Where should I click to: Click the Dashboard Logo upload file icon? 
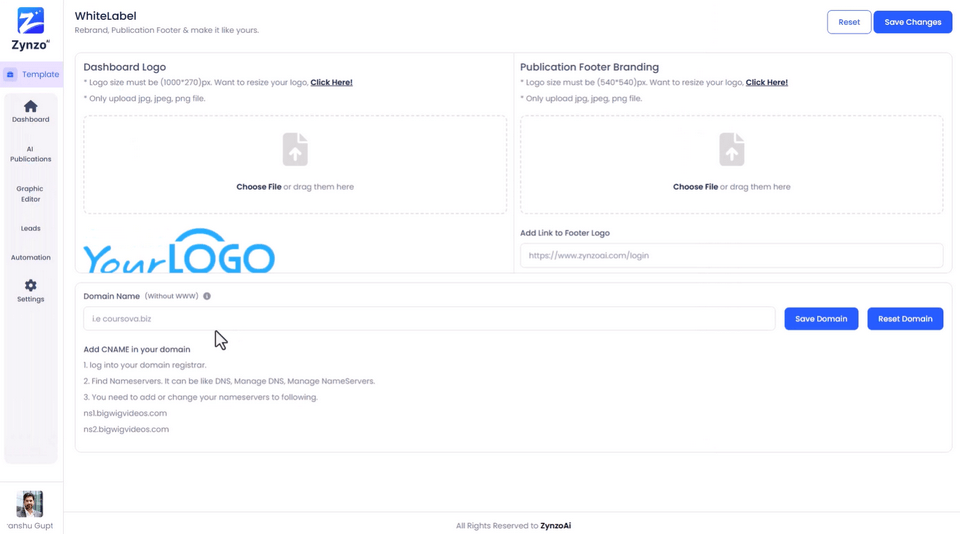[x=295, y=149]
